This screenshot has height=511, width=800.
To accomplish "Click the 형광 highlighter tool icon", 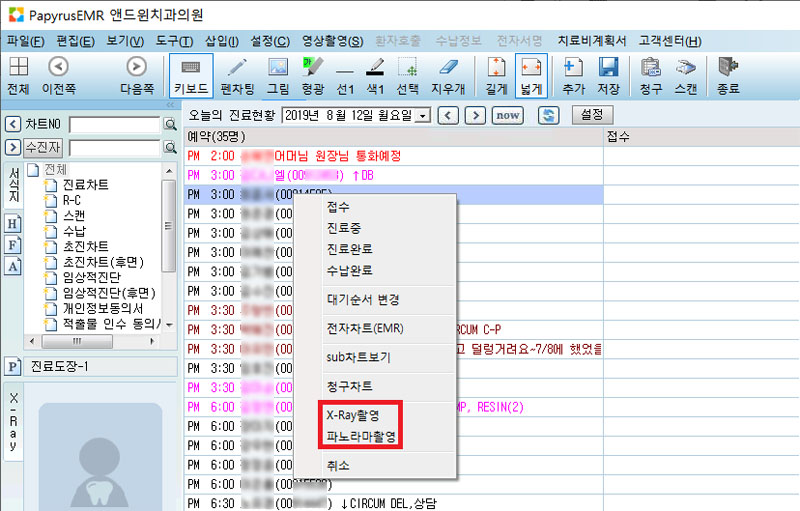I will [313, 75].
